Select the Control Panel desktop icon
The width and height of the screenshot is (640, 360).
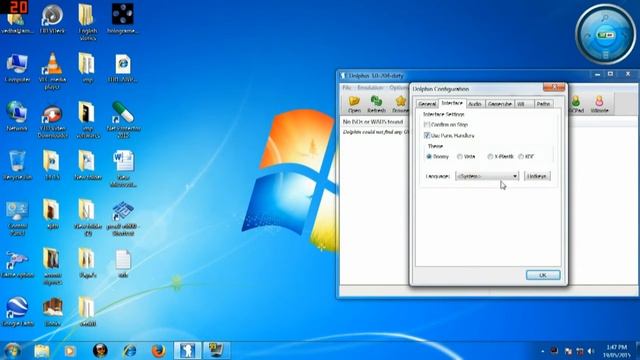click(x=17, y=218)
